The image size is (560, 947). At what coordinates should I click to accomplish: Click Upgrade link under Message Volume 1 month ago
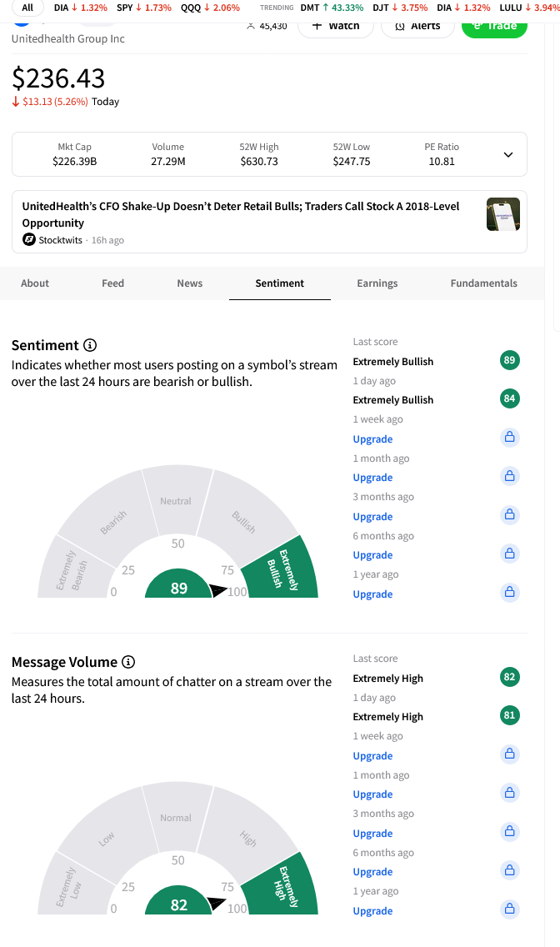[x=373, y=794]
